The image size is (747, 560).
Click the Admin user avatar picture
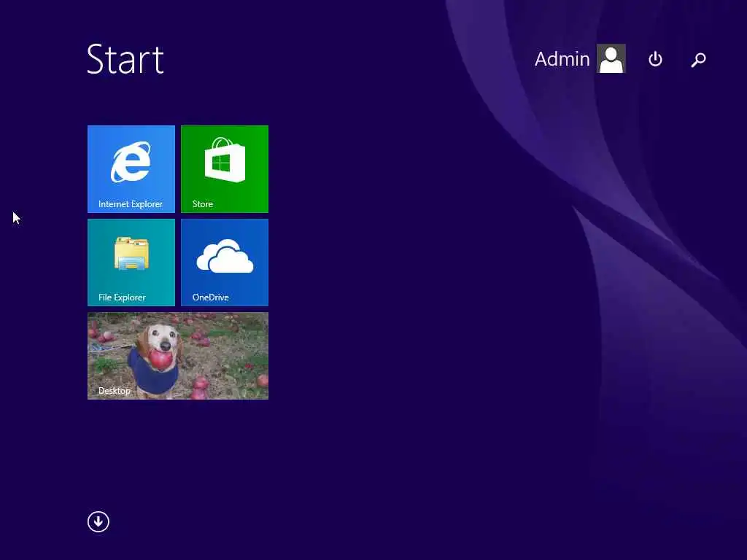coord(611,58)
